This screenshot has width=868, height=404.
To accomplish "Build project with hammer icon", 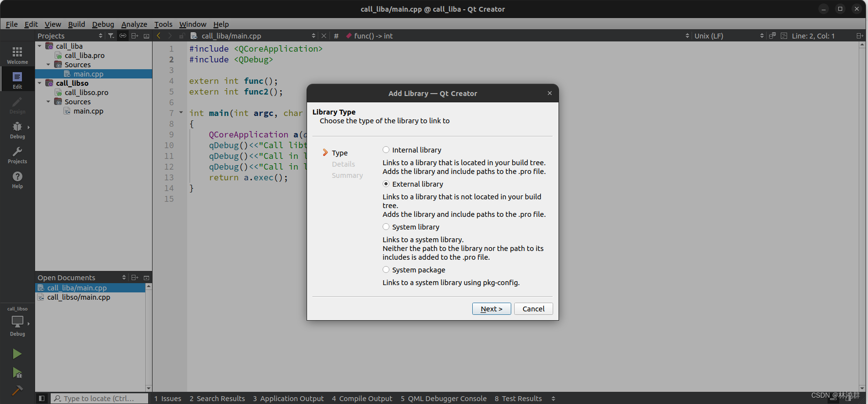I will (x=17, y=390).
